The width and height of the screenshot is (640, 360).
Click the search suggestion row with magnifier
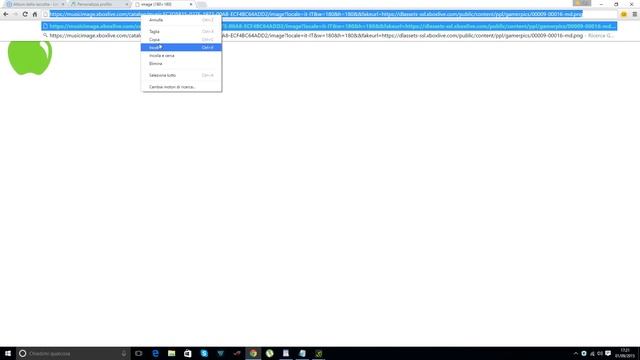click(329, 36)
